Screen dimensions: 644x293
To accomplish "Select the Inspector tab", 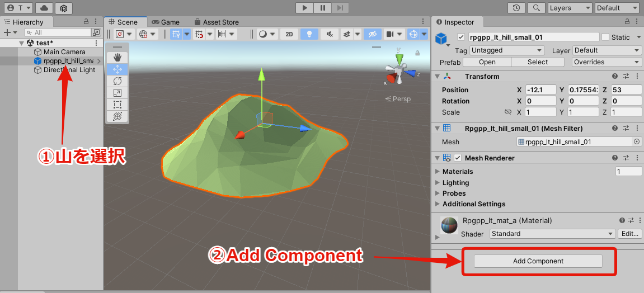I will [456, 22].
